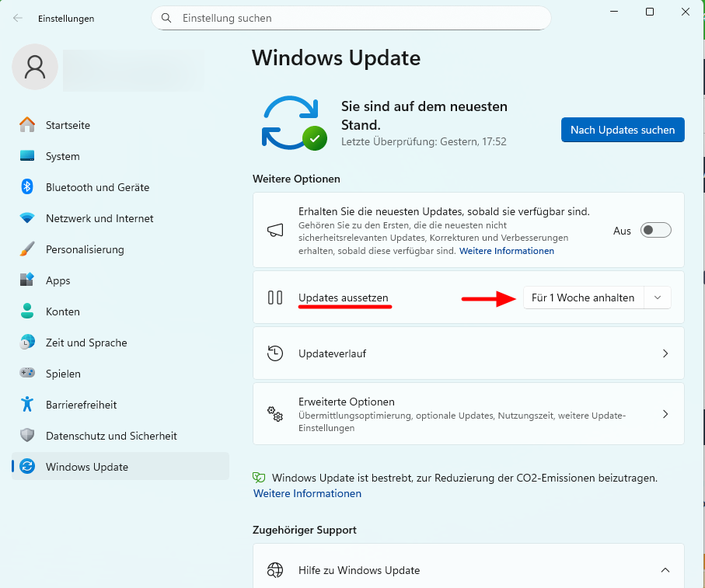Click the Startseite house icon

pyautogui.click(x=27, y=125)
